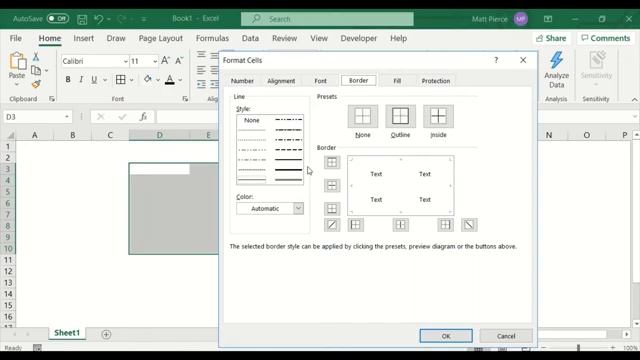The width and height of the screenshot is (640, 360).
Task: Switch to the Alignment tab
Action: (281, 81)
